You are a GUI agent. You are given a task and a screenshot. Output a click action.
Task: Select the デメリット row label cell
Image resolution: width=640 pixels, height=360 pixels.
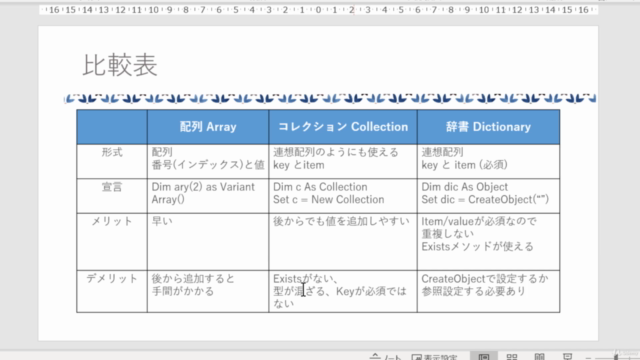click(112, 291)
